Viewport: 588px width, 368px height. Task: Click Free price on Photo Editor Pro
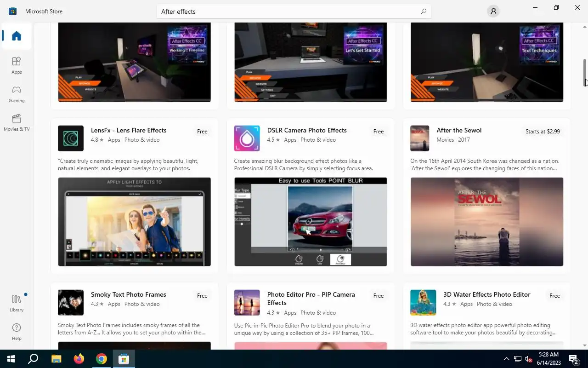pyautogui.click(x=379, y=296)
